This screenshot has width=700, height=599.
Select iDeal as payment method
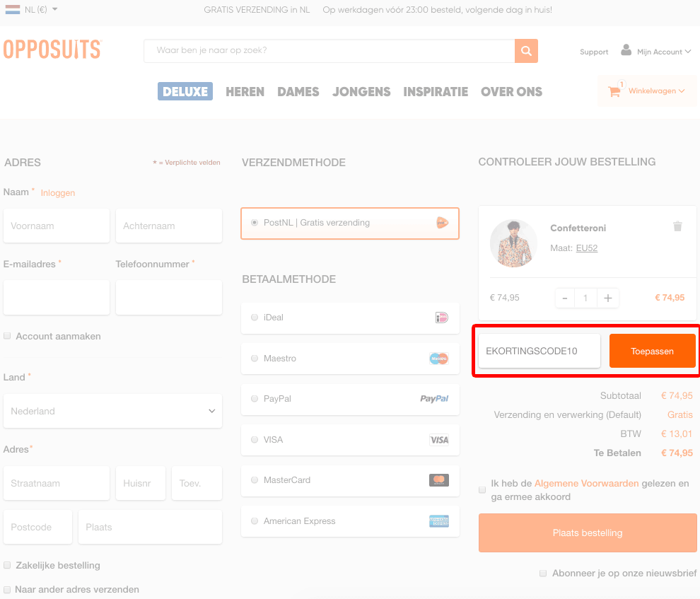tap(255, 318)
